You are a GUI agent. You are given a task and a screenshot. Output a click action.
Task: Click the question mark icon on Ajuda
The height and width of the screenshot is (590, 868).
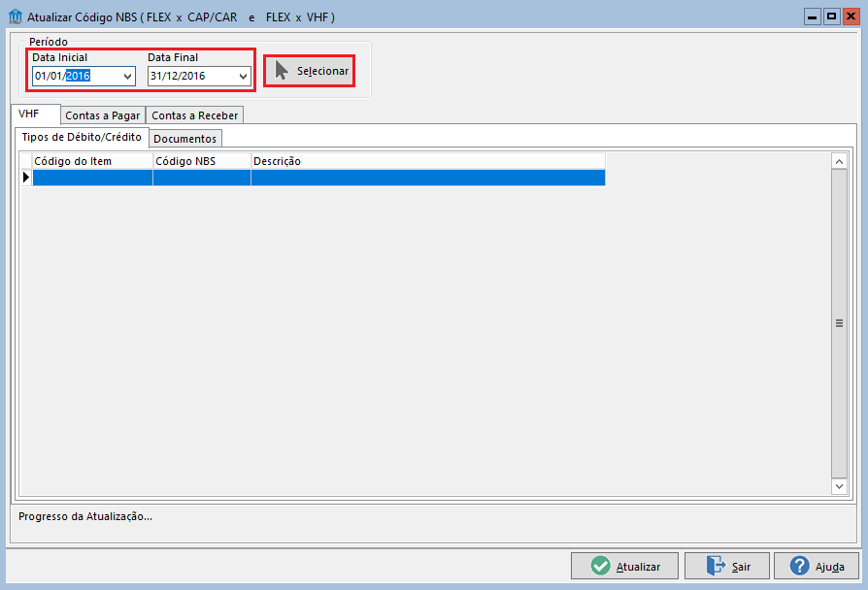pyautogui.click(x=799, y=566)
